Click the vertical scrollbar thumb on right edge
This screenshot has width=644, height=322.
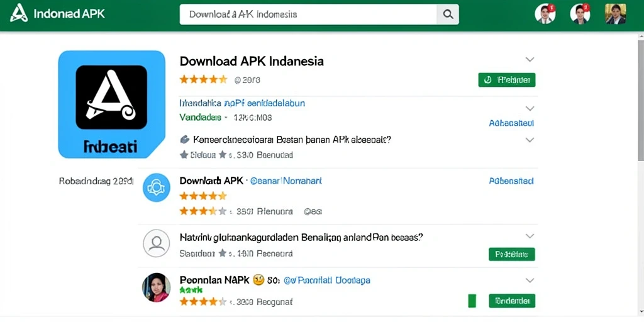[x=641, y=99]
